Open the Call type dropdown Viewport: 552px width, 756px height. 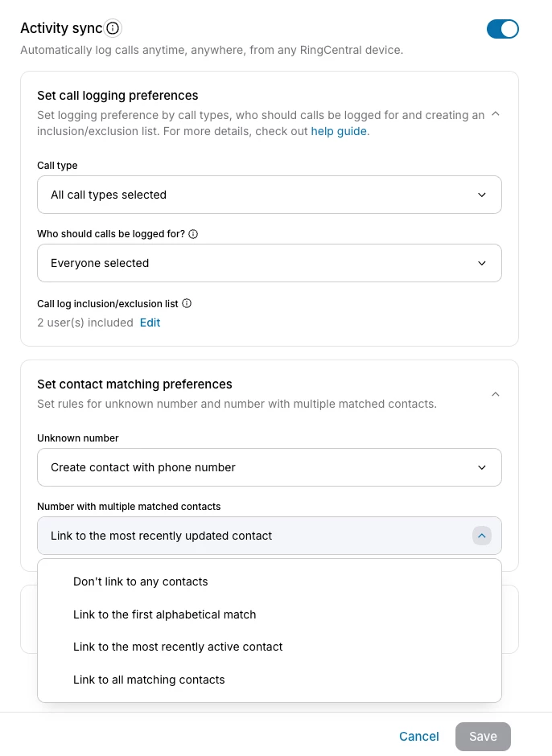(269, 195)
